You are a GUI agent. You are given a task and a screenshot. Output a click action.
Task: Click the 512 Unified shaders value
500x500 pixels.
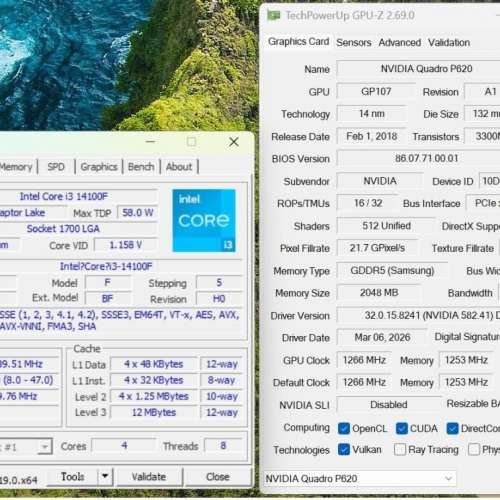[386, 226]
